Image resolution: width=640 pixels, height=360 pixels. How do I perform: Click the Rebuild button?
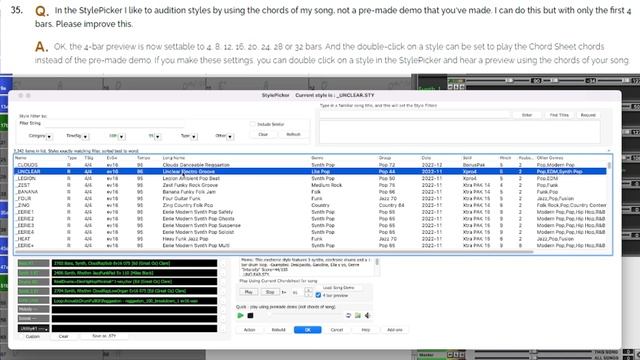click(x=278, y=330)
